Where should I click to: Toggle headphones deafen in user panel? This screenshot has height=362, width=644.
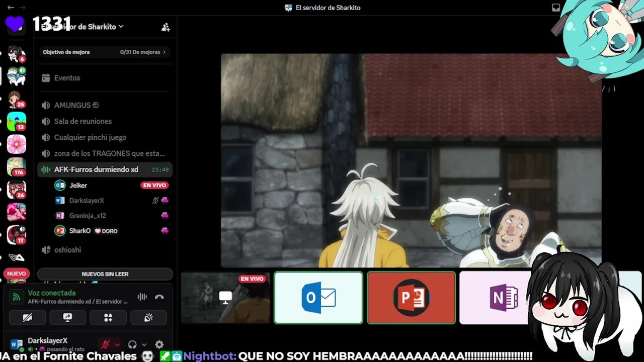[x=132, y=344]
